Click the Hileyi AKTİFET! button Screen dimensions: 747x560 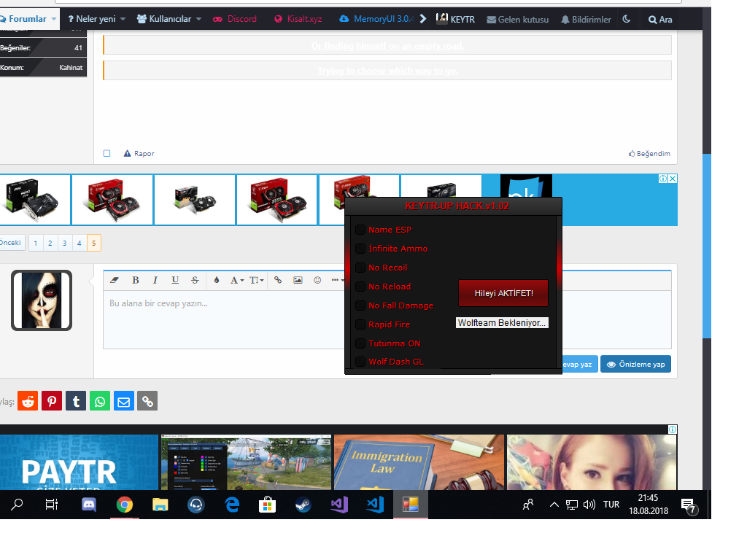503,293
